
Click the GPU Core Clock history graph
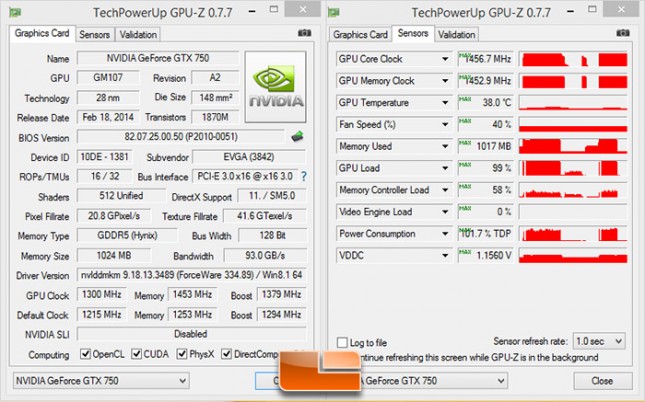(x=573, y=59)
